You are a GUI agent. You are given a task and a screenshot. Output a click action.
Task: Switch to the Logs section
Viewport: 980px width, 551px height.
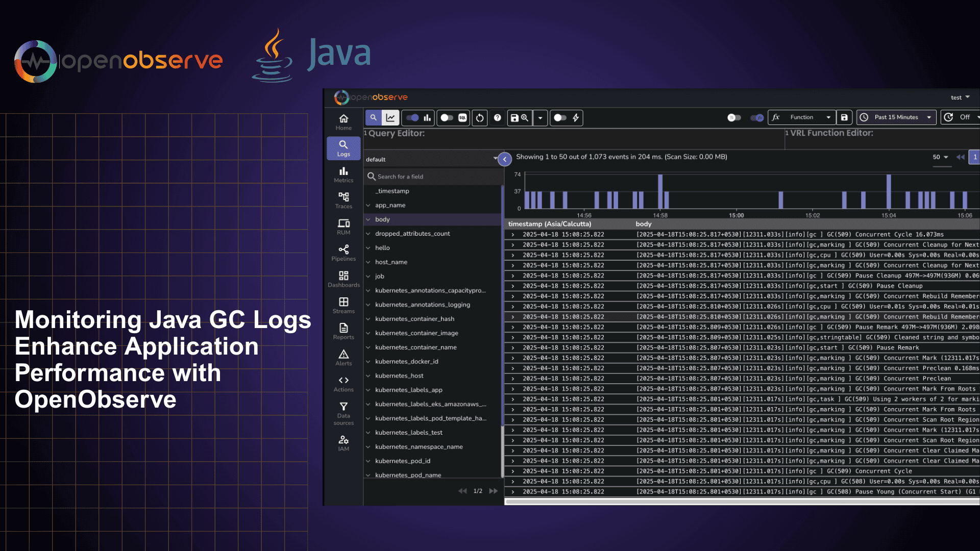(x=343, y=148)
